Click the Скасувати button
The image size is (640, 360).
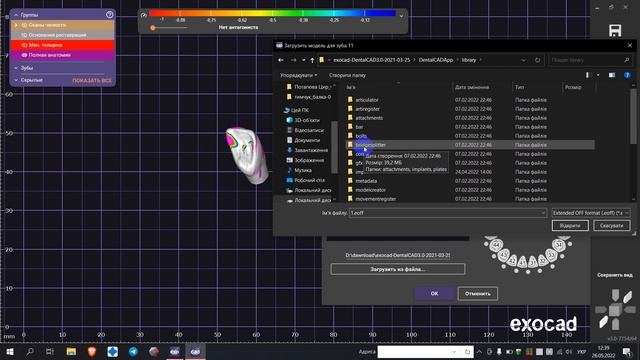tap(611, 225)
